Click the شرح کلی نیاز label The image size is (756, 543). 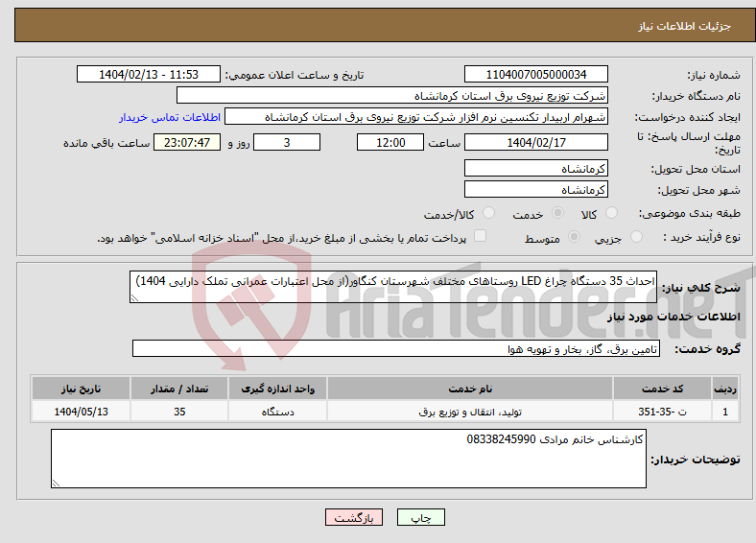pyautogui.click(x=700, y=288)
